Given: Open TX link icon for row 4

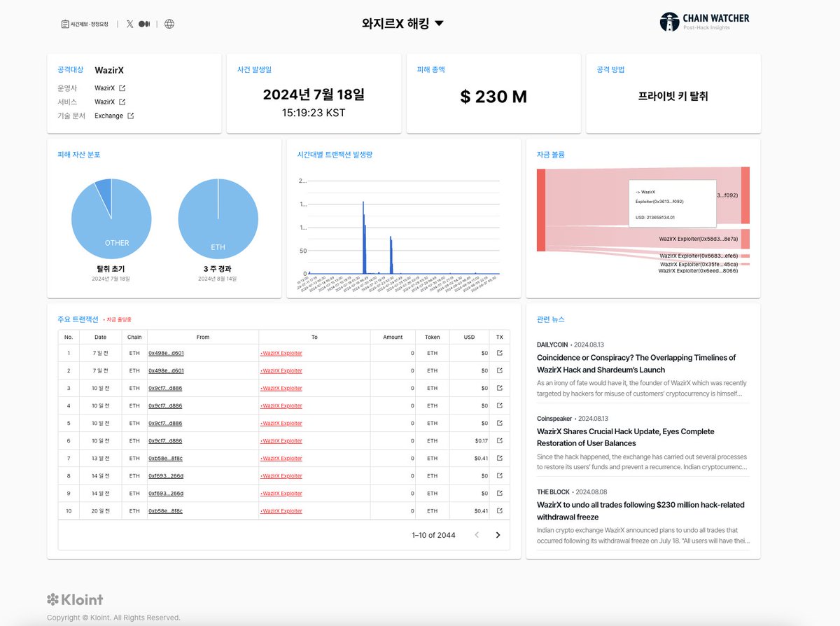Looking at the screenshot, I should [499, 405].
